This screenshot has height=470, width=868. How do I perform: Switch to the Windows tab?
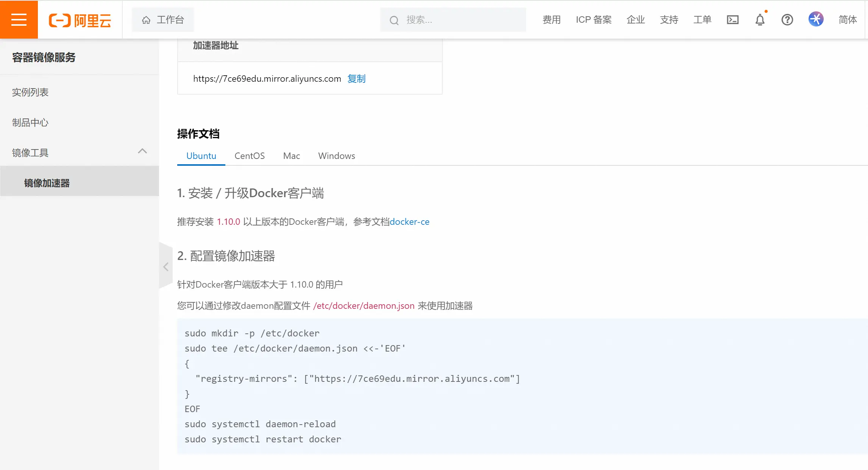[x=337, y=156]
